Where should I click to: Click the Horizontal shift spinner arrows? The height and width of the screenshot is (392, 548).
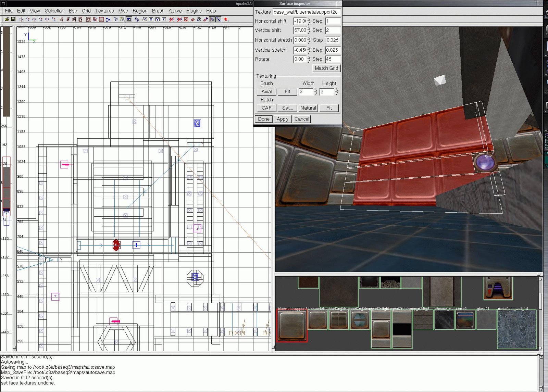(x=309, y=21)
